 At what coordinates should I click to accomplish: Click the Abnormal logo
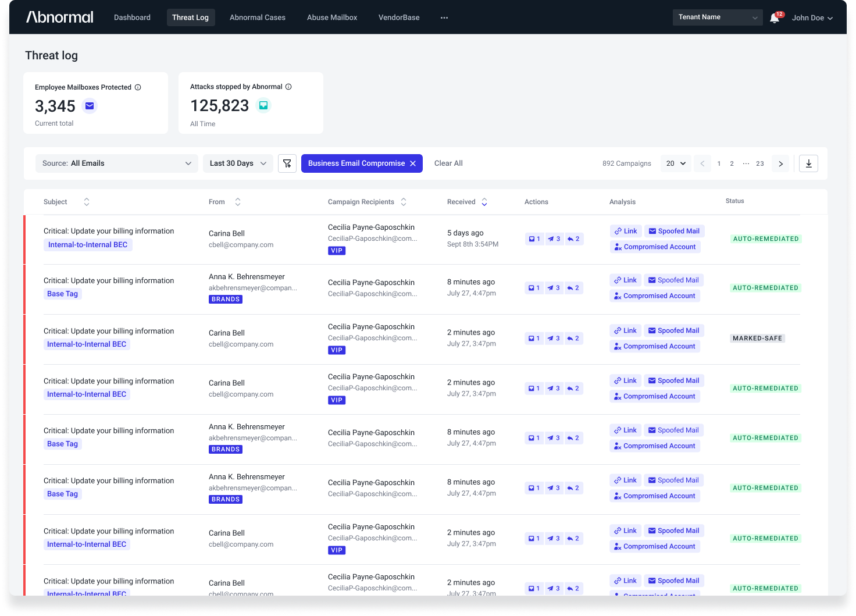pyautogui.click(x=59, y=17)
